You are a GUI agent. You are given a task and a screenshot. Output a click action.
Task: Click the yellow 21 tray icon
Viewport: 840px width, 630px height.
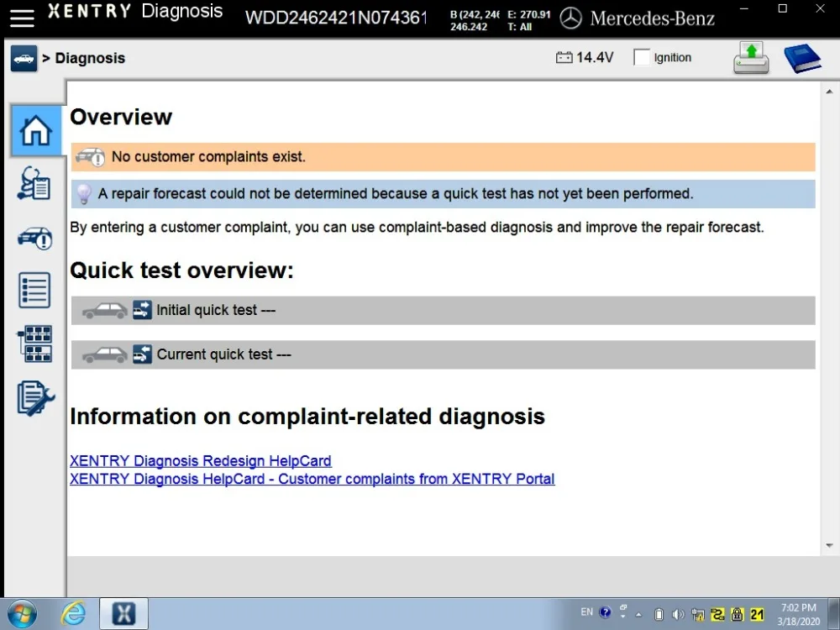point(757,615)
